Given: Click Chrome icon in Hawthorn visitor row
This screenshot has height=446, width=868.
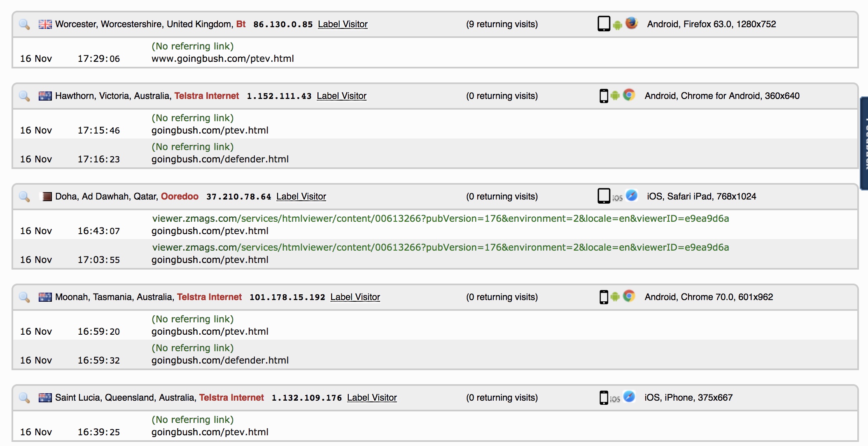Looking at the screenshot, I should 629,95.
